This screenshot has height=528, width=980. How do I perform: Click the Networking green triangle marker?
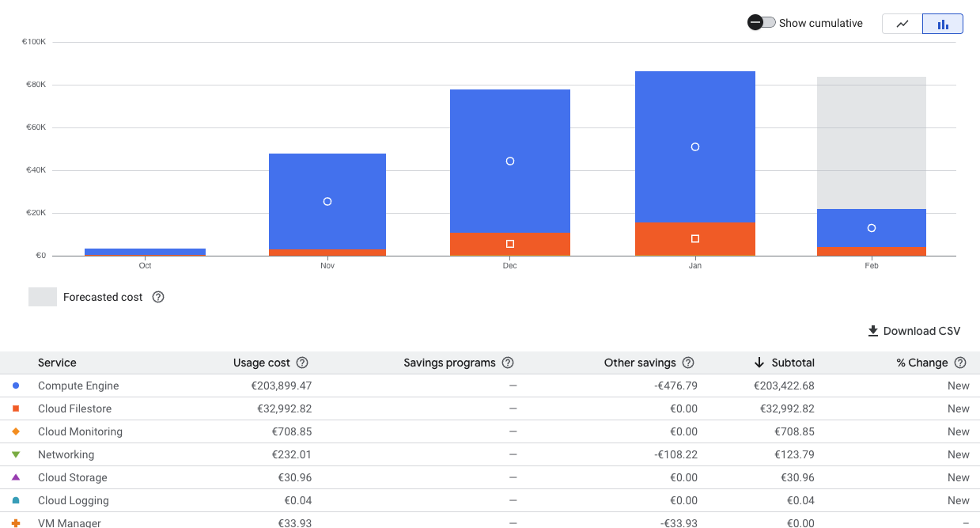click(x=16, y=454)
